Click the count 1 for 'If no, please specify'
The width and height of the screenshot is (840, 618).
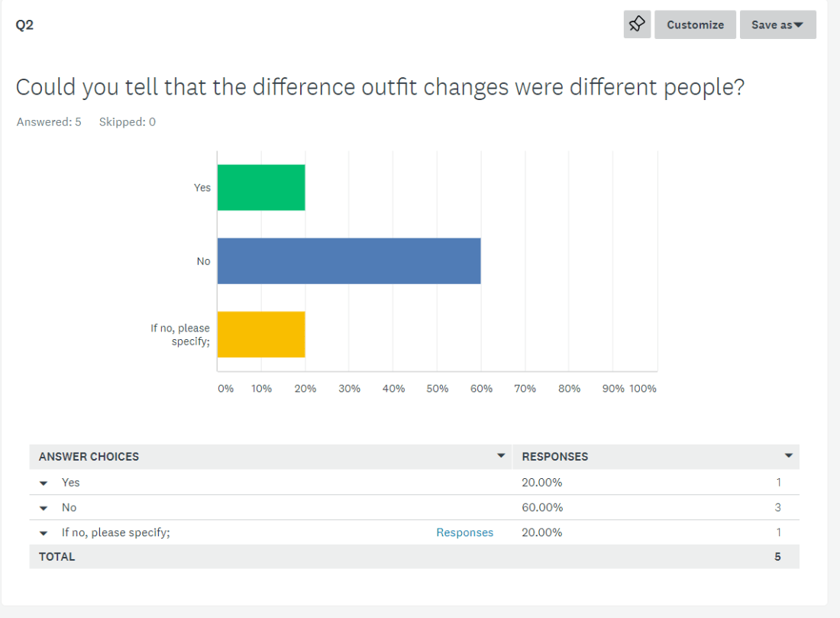pos(778,532)
